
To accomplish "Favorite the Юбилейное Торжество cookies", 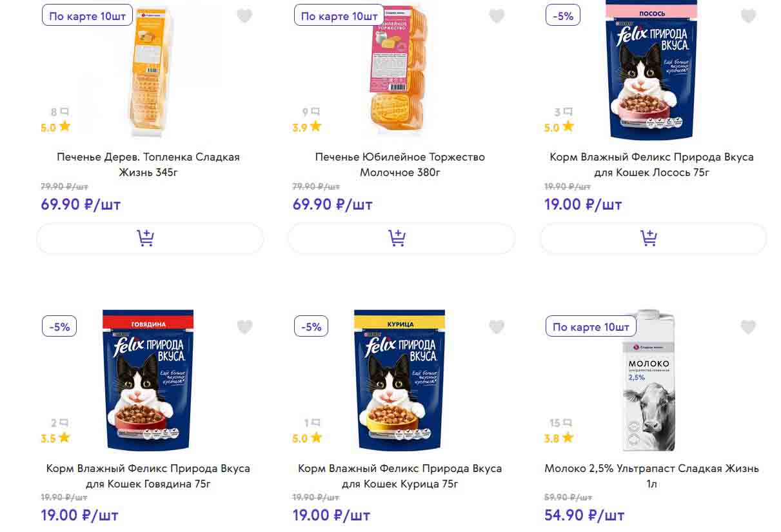I will (497, 16).
